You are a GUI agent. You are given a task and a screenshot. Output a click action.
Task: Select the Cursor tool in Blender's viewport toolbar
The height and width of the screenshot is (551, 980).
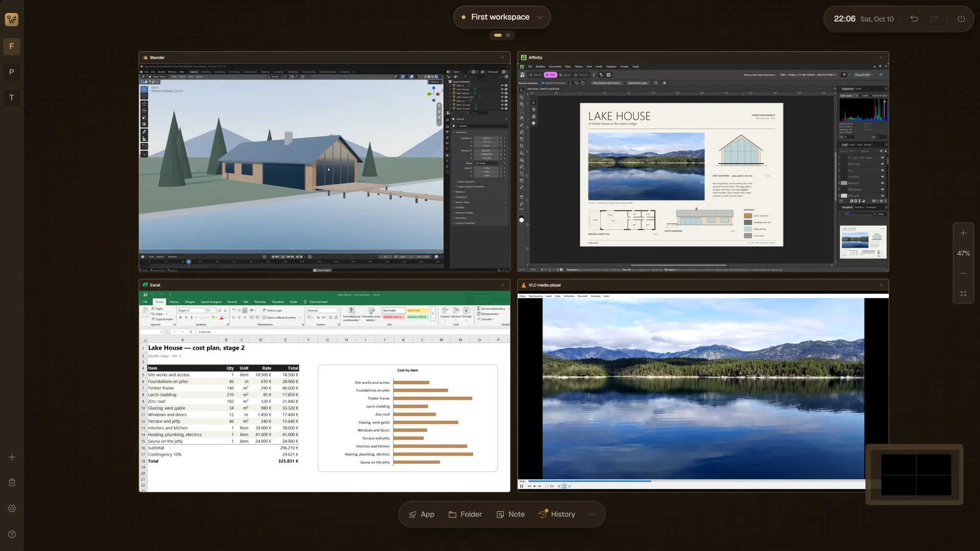coord(144,96)
